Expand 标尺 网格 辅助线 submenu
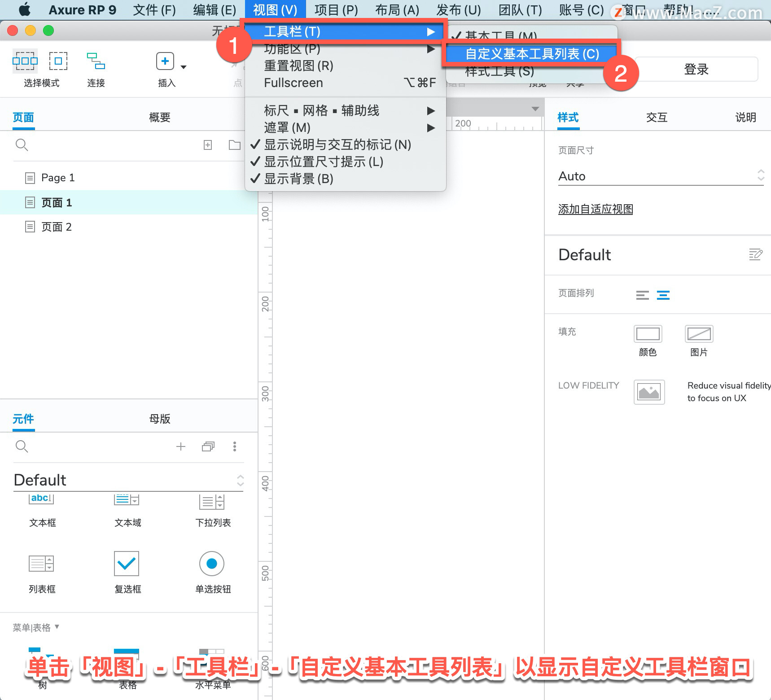Viewport: 771px width, 700px height. click(346, 110)
